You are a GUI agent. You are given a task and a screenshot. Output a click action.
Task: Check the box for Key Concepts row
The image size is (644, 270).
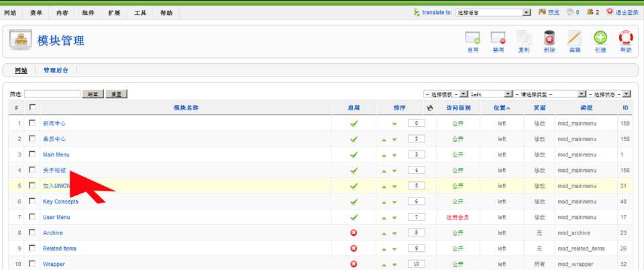[32, 201]
